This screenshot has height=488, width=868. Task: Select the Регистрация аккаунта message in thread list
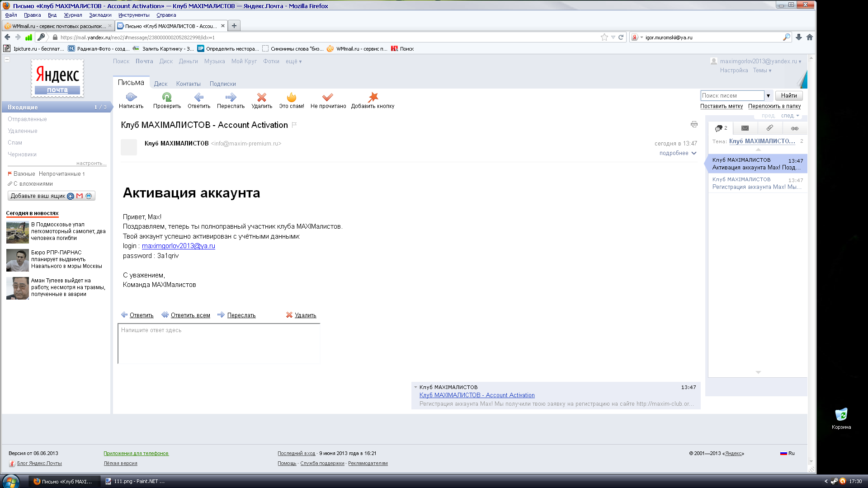[758, 183]
